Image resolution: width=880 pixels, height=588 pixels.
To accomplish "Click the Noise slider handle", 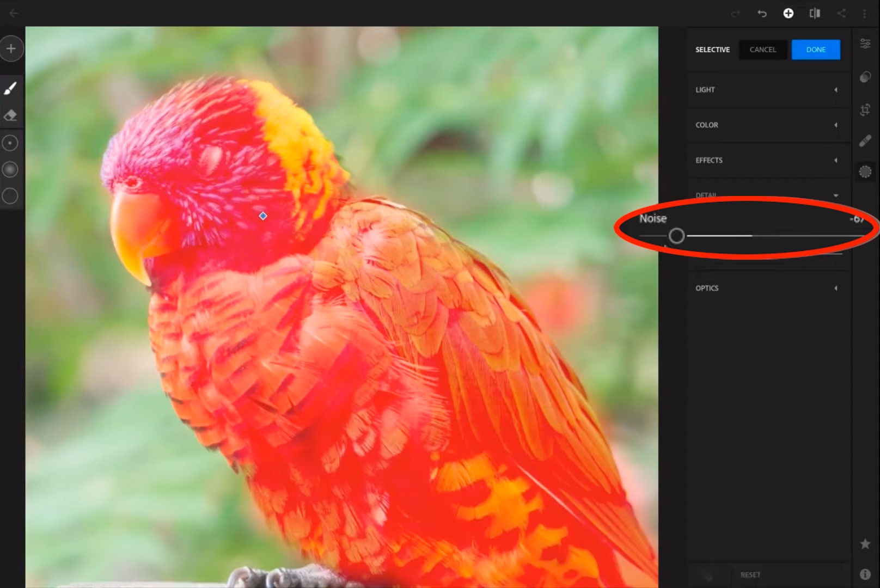I will 676,236.
